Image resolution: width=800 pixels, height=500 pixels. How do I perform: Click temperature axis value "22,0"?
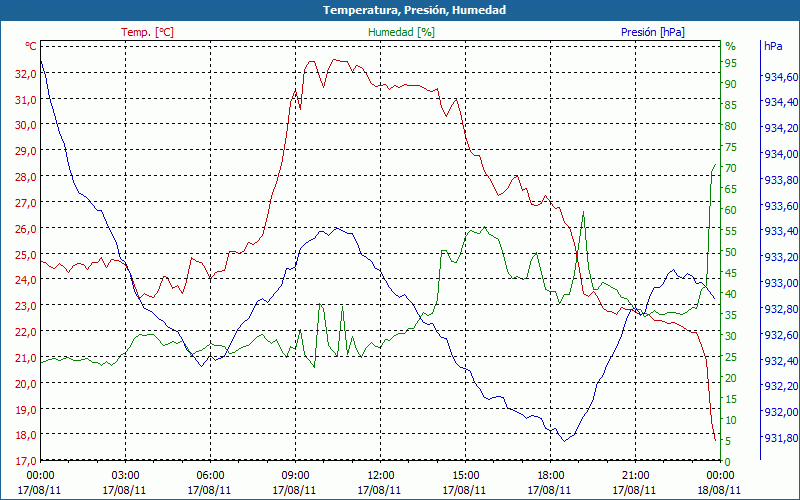coord(26,332)
